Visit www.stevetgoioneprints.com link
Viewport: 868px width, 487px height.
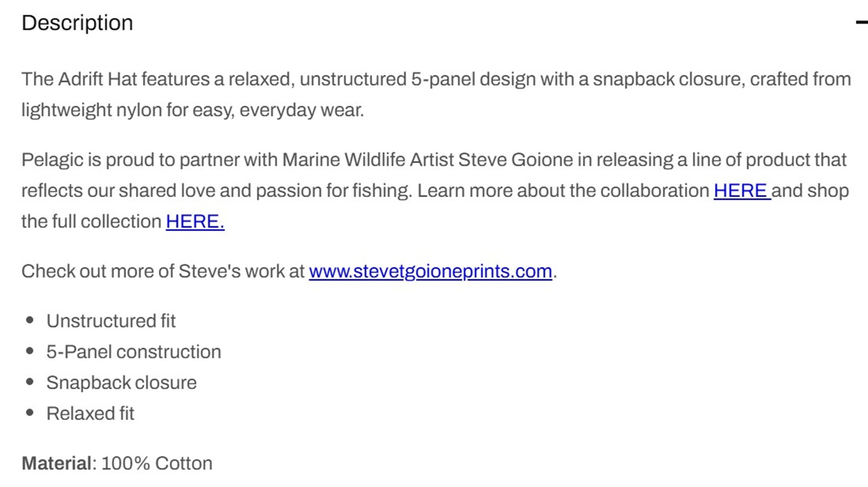[431, 272]
